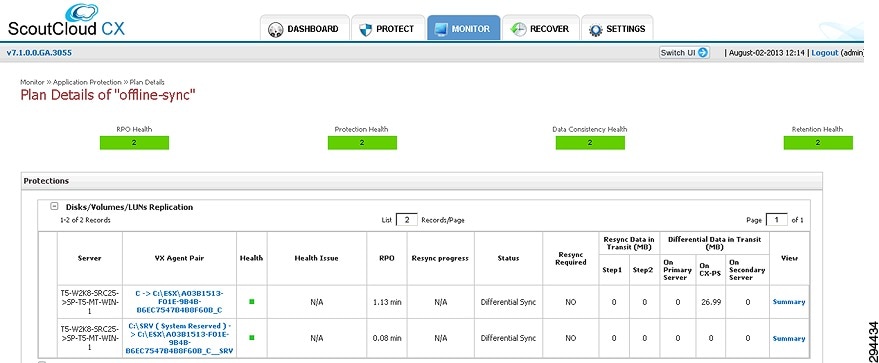Screen dimensions: 879x363
Task: Click the 26.99 On CX-PS value
Action: point(710,302)
